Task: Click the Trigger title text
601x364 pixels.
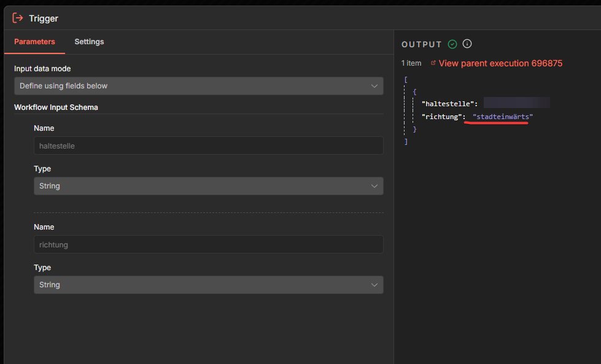Action: click(44, 18)
